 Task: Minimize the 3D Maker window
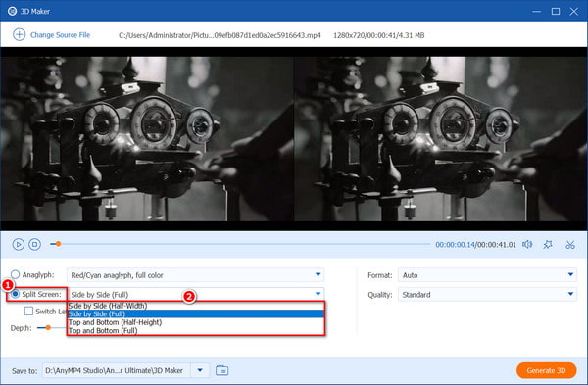tap(537, 11)
